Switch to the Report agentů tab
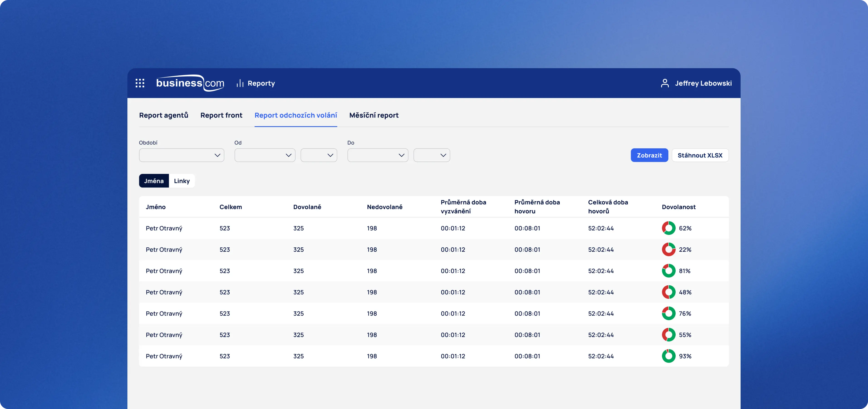 point(164,115)
